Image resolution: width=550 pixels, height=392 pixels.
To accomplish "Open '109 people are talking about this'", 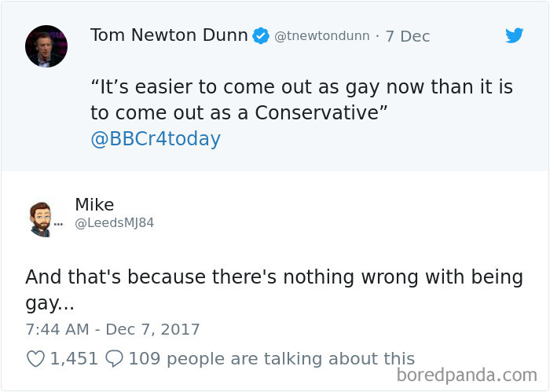I will [x=271, y=359].
